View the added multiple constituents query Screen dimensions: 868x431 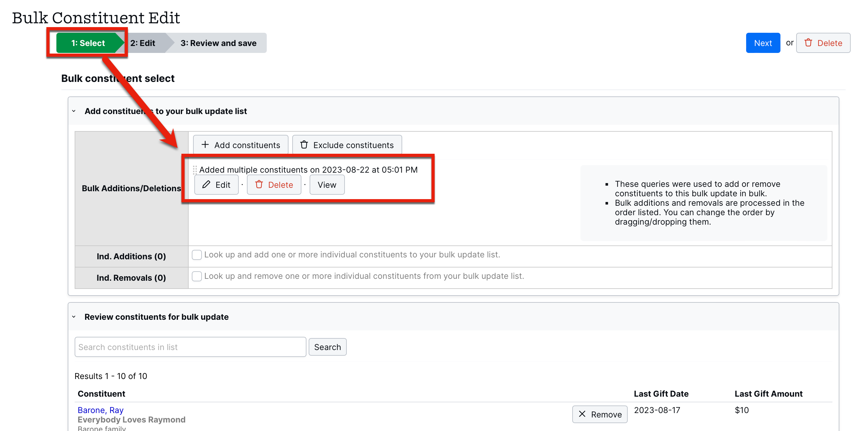click(327, 185)
